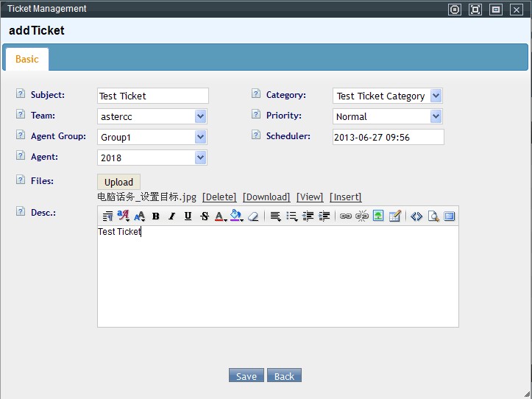Click the Delete link for attached file
This screenshot has height=399, width=532.
click(x=219, y=197)
